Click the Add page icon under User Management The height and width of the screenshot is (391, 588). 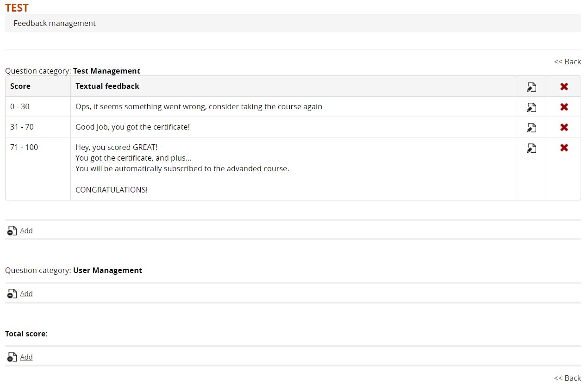pos(12,293)
